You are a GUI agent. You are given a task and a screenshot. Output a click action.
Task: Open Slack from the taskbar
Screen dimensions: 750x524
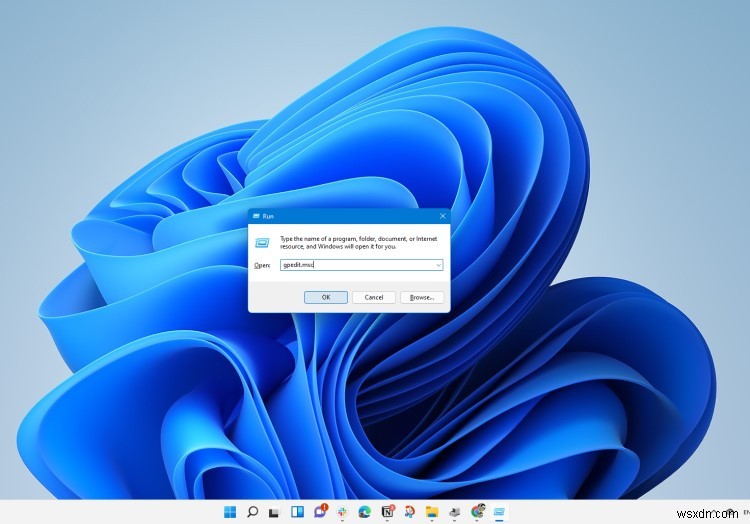(x=342, y=512)
